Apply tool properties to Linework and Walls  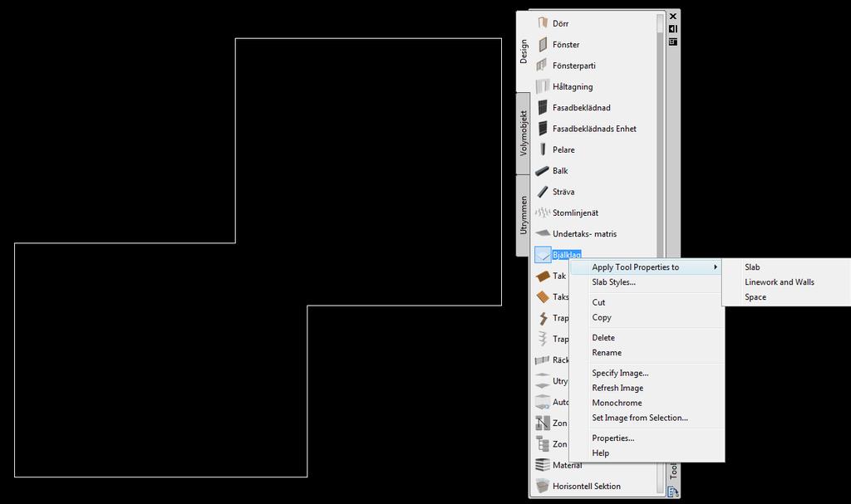787,282
